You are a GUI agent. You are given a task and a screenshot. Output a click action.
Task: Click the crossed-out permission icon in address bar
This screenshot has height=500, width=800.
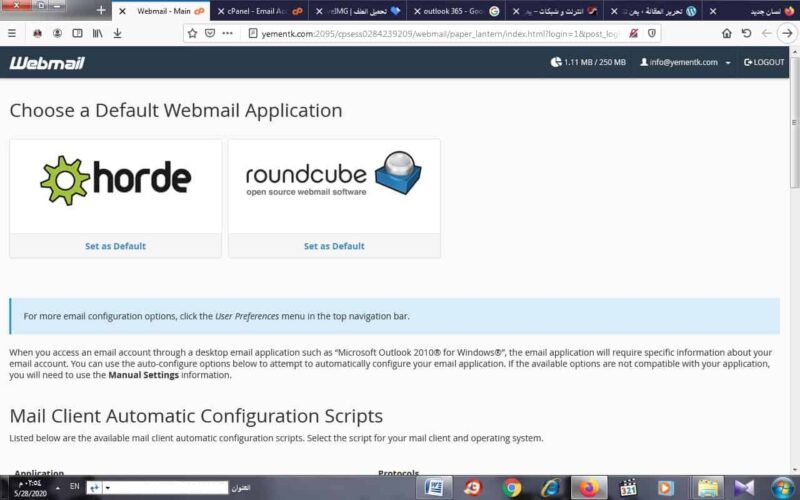[x=634, y=33]
